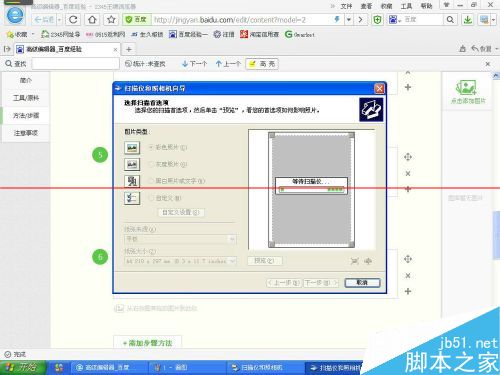Image resolution: width=500 pixels, height=375 pixels.
Task: Click the forward arrow beside address bar
Action: pyautogui.click(x=360, y=20)
